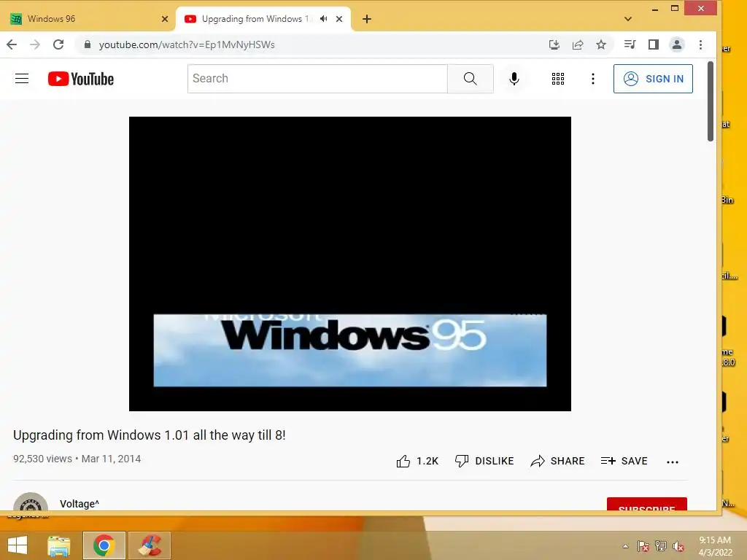Open CCleaner from the taskbar
Screen dimensions: 747x560
150,545
